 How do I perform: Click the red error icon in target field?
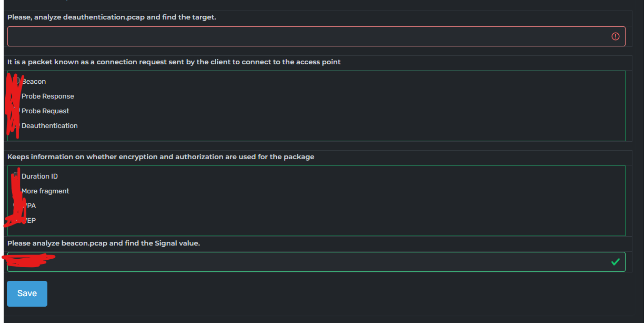615,36
